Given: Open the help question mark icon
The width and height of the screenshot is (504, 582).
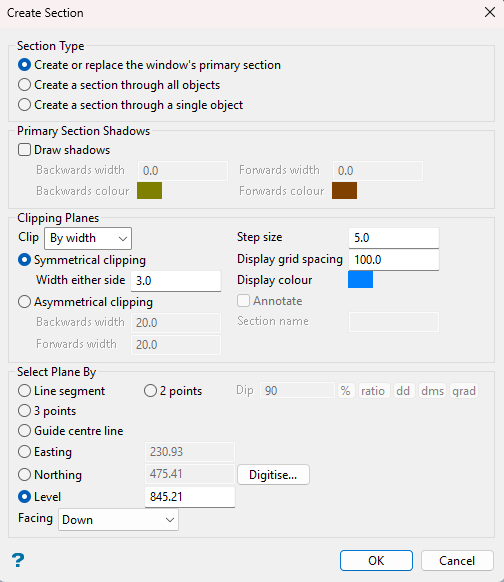Looking at the screenshot, I should [x=18, y=560].
